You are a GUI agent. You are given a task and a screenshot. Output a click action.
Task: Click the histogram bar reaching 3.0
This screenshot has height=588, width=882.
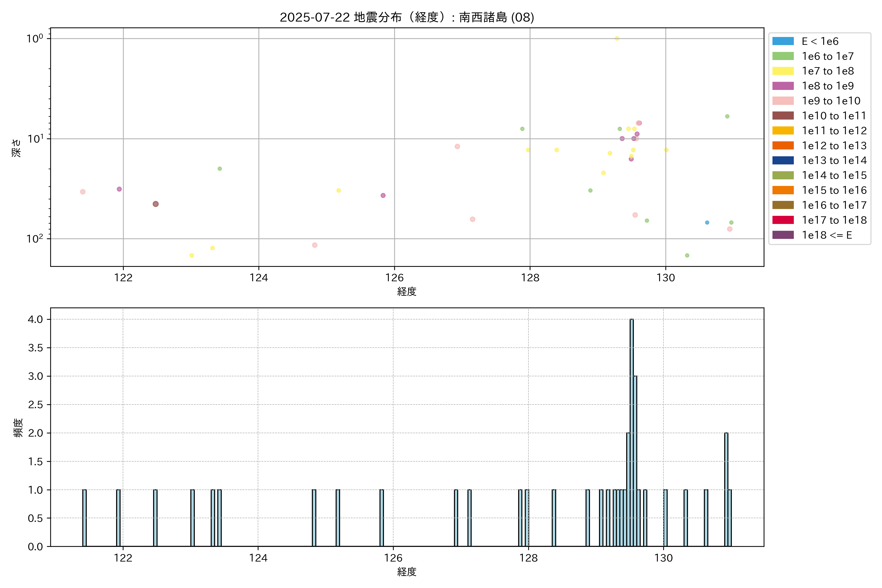[635, 461]
